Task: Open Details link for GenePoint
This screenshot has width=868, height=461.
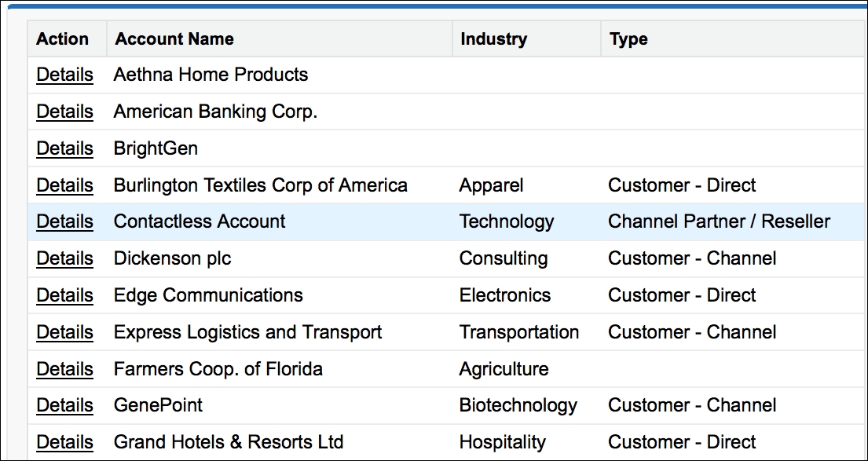Action: (x=64, y=406)
